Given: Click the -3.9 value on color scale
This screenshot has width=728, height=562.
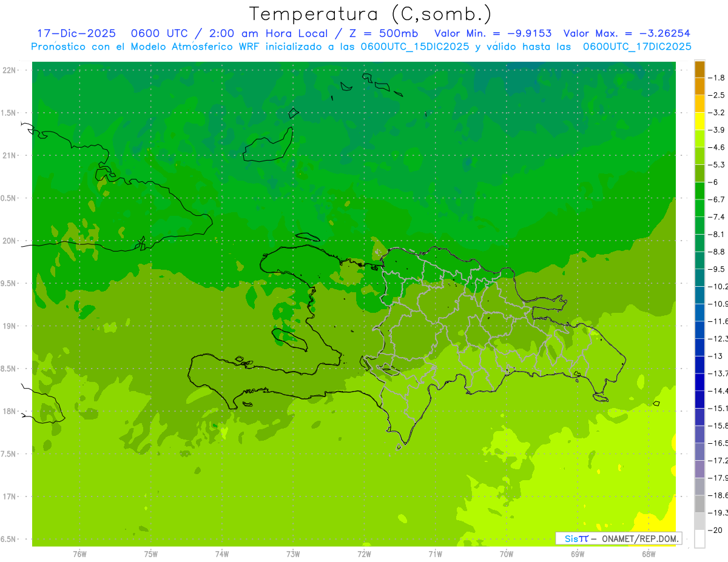Looking at the screenshot, I should (x=716, y=130).
